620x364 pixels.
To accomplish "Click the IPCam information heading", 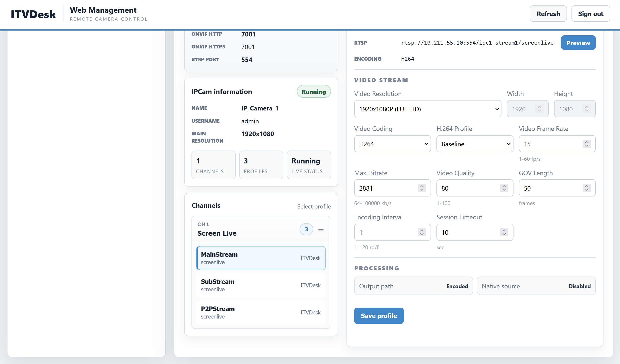I will pos(222,92).
